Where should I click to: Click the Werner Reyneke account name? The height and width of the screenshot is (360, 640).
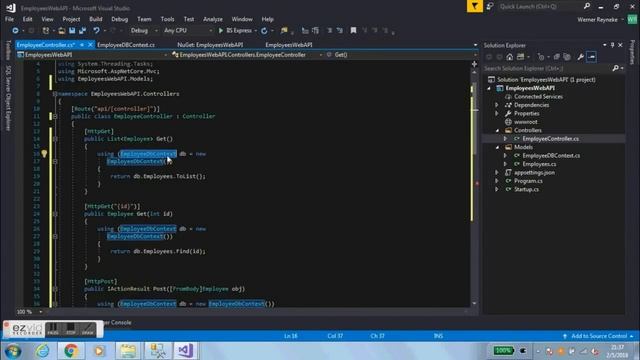pyautogui.click(x=597, y=20)
